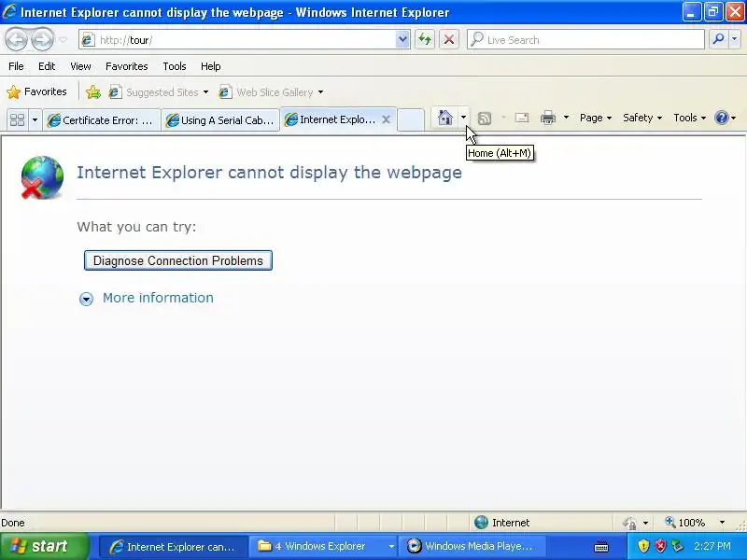Click the More information link
The image size is (747, 560).
158,298
